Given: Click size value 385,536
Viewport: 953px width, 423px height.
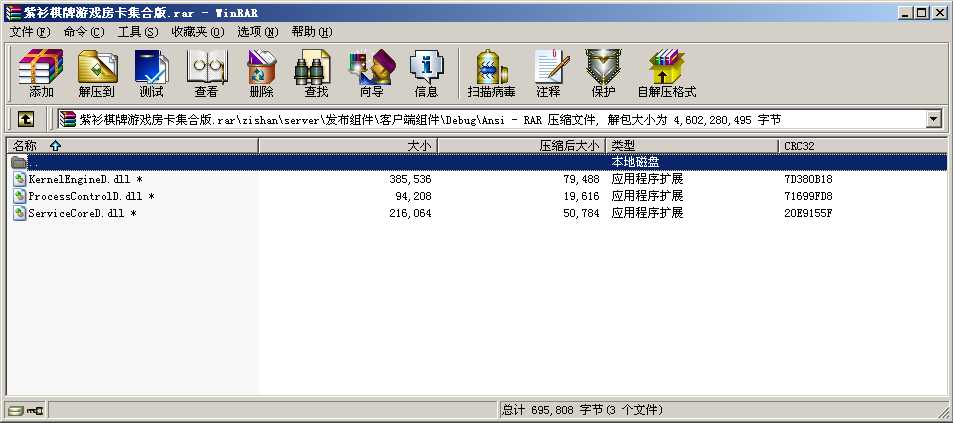Looking at the screenshot, I should click(410, 180).
